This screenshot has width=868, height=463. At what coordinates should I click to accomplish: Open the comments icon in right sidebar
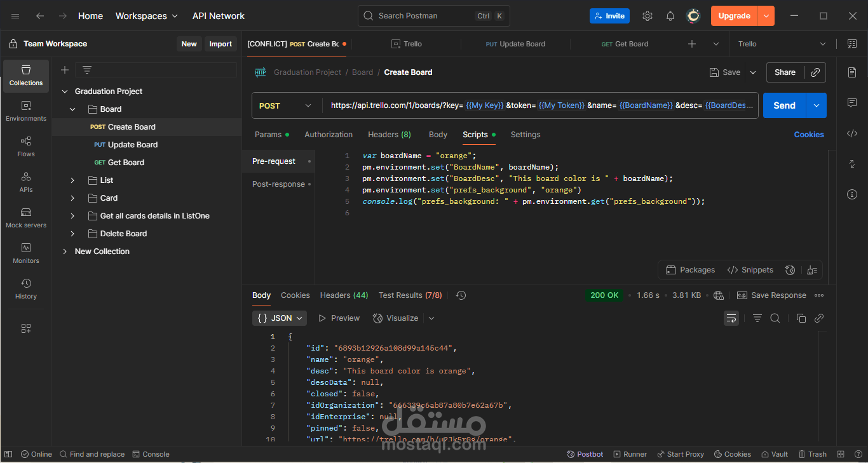click(852, 103)
